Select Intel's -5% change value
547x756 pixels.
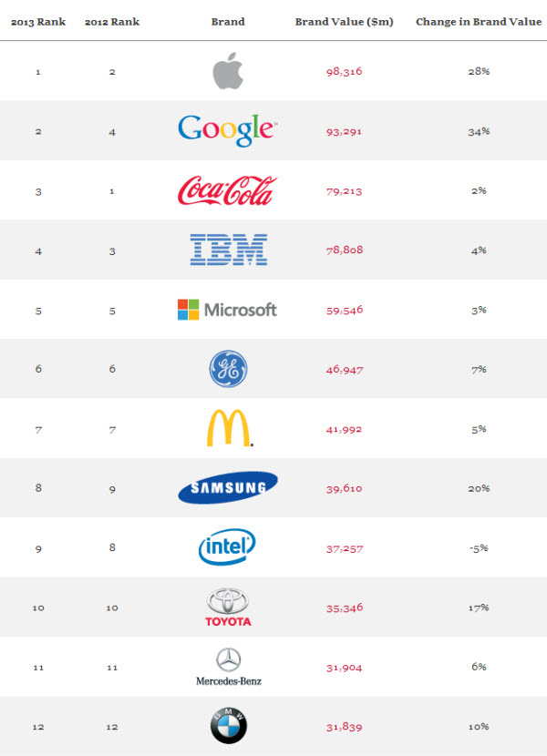coord(479,548)
